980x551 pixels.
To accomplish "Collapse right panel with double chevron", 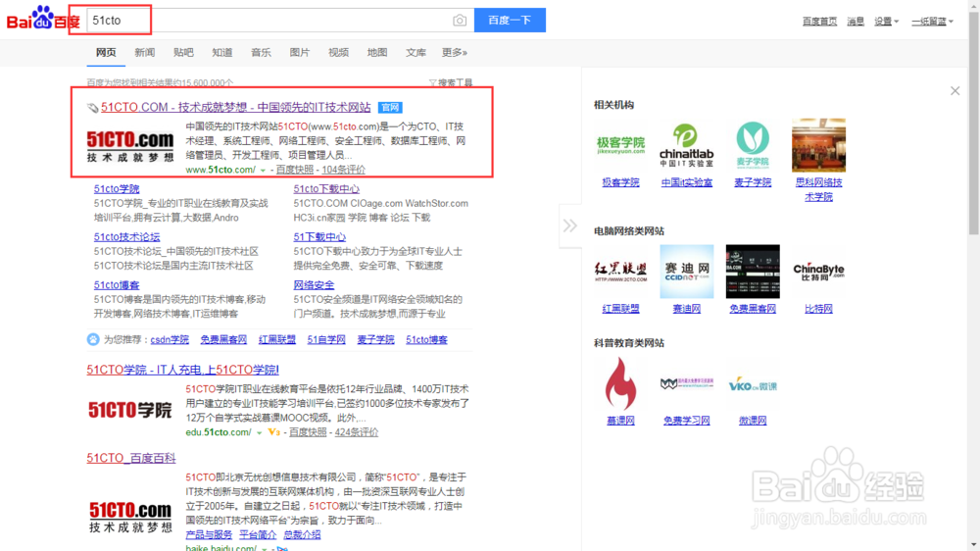I will 569,225.
